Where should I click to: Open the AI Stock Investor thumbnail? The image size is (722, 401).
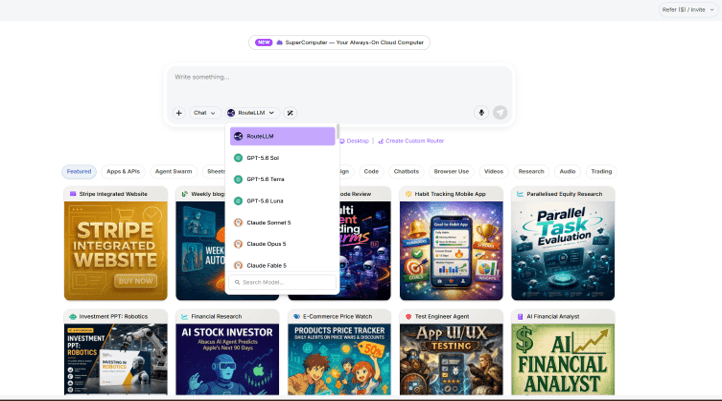[x=227, y=360]
